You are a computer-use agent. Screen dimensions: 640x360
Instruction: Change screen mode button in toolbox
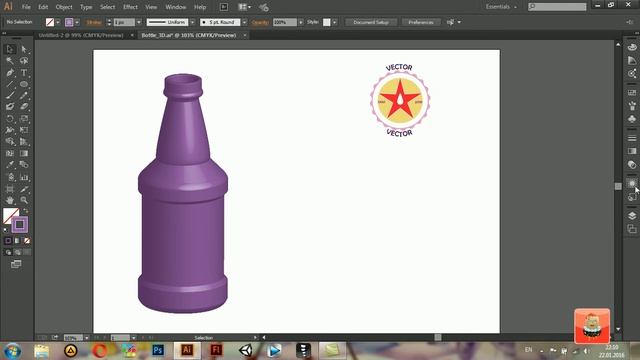16,264
